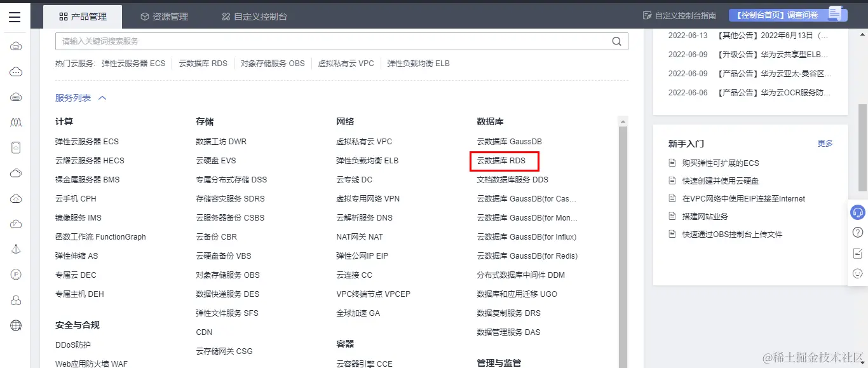
Task: Select hot service 对象存储服务 OBS
Action: click(273, 64)
